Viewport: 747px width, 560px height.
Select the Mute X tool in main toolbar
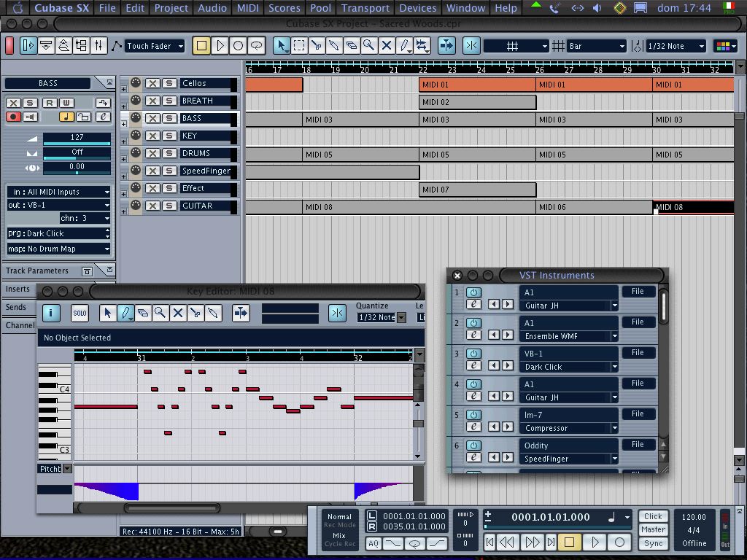(x=387, y=46)
